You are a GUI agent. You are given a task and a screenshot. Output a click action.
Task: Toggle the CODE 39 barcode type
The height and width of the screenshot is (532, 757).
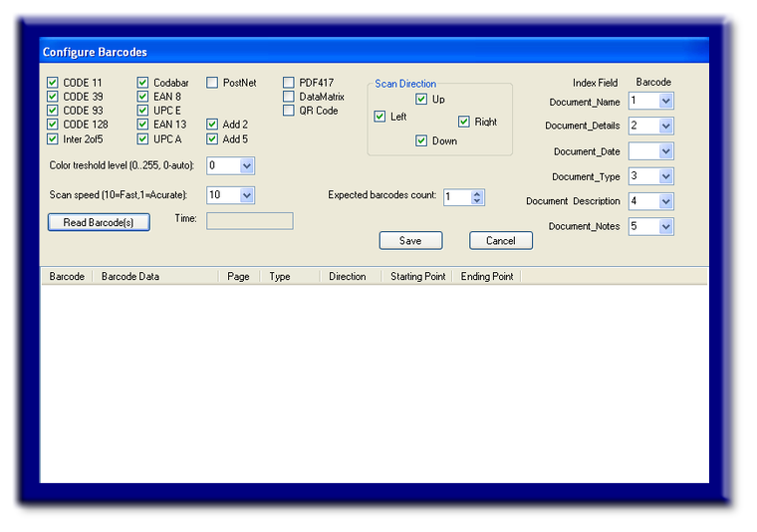(x=53, y=97)
